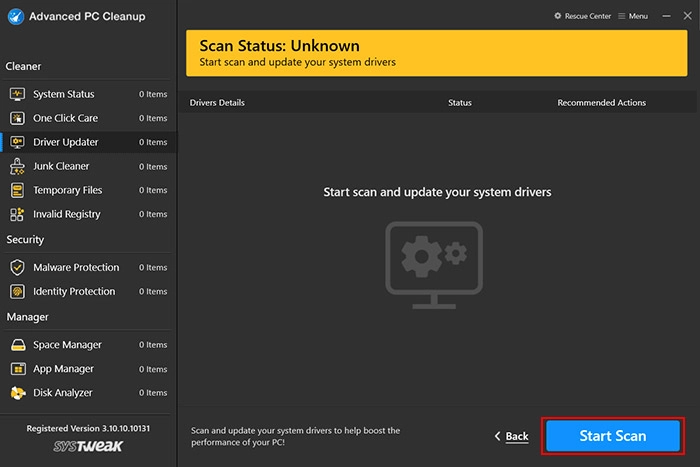The height and width of the screenshot is (467, 700).
Task: Click the back chevron arrow icon
Action: point(497,436)
